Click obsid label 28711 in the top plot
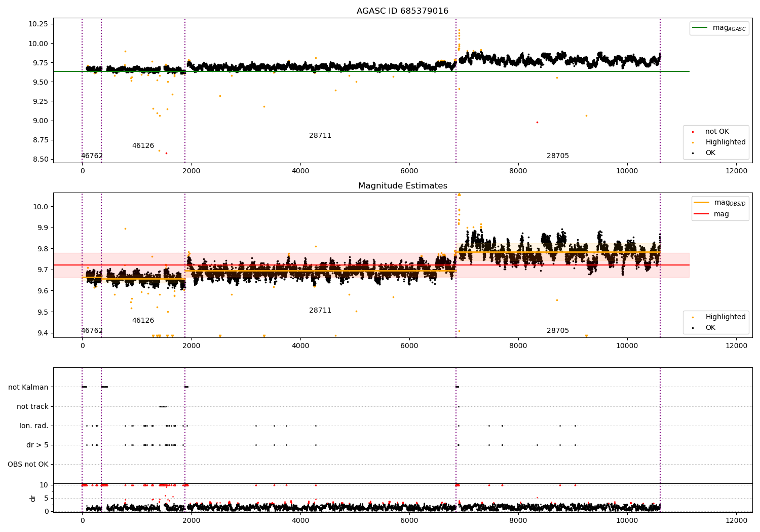 (320, 136)
